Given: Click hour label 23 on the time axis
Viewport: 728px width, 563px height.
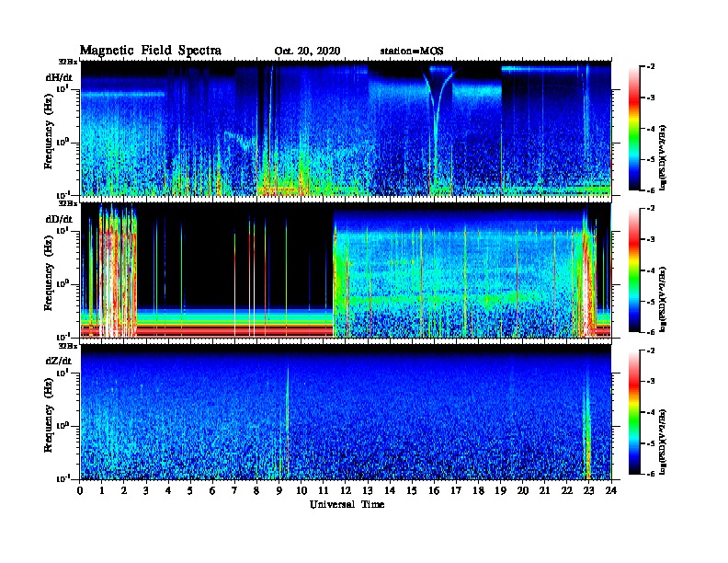Looking at the screenshot, I should (x=588, y=490).
